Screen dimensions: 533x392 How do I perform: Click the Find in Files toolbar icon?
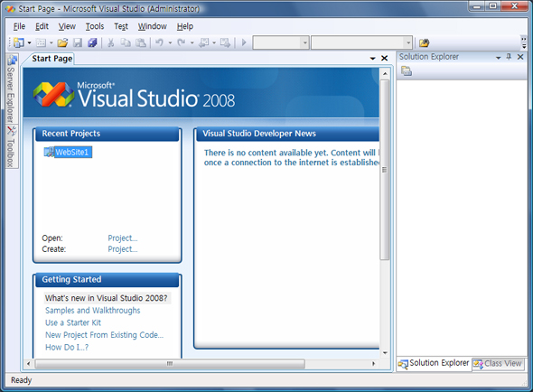tap(424, 42)
